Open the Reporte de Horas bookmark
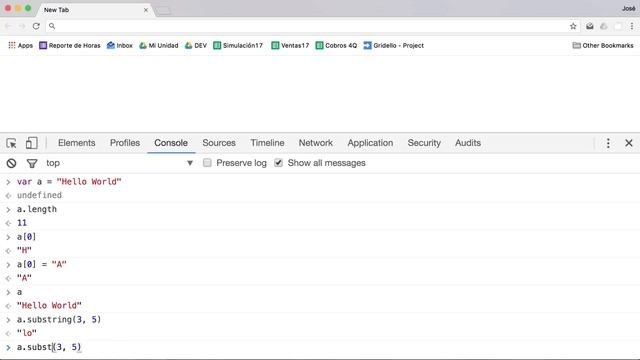Image resolution: width=640 pixels, height=360 pixels. coord(70,45)
